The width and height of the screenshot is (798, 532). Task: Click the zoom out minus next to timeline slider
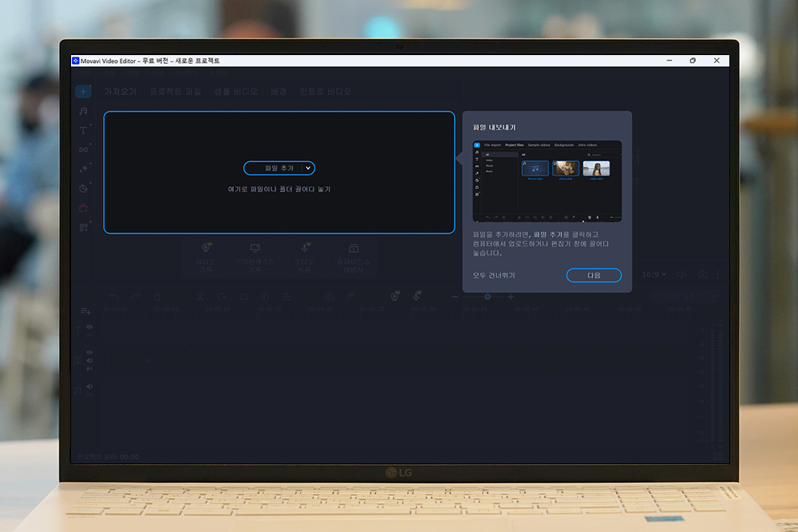(455, 297)
